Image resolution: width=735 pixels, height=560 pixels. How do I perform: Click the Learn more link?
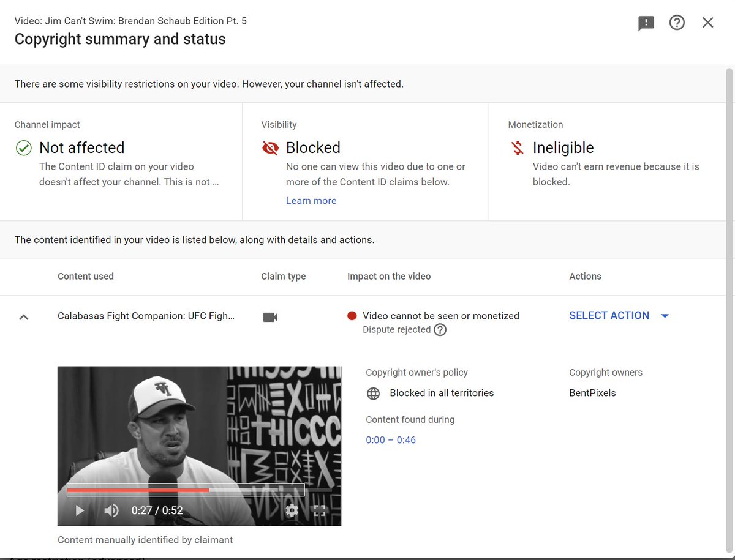pos(311,201)
